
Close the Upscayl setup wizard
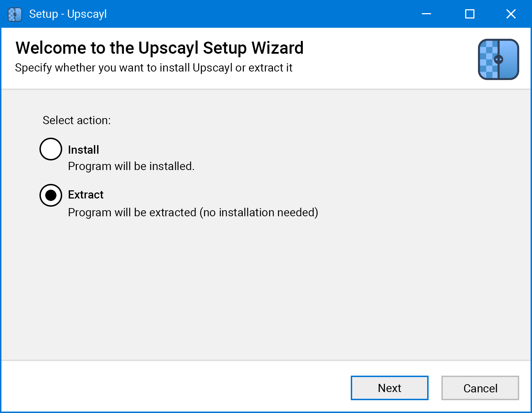click(511, 14)
